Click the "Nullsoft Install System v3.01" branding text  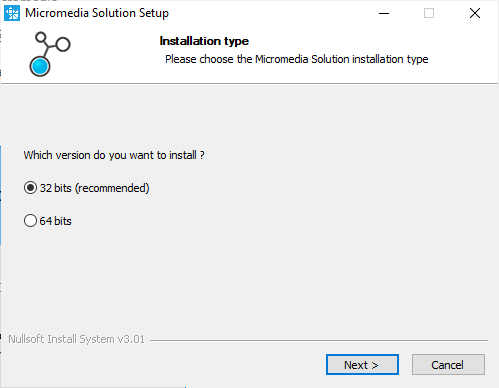[76, 339]
